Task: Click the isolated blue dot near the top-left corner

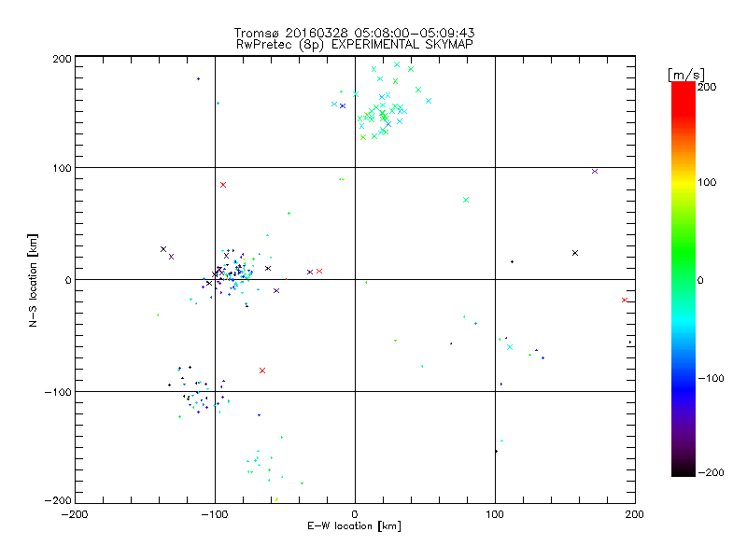Action: coord(198,79)
